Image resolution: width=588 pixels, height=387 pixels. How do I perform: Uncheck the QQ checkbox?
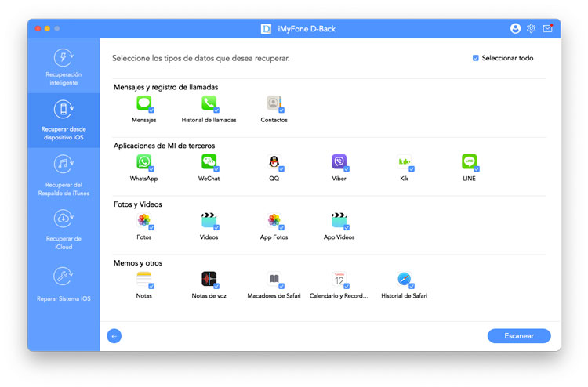[x=281, y=169]
